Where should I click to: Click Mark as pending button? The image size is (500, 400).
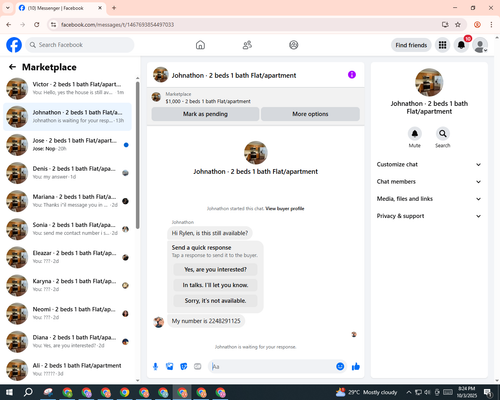(205, 114)
